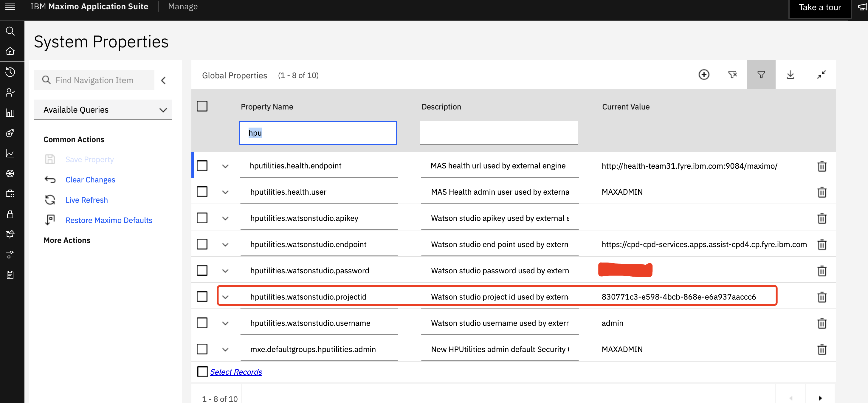
Task: Delete the hputilities.watsonstudio.password row
Action: (x=822, y=271)
